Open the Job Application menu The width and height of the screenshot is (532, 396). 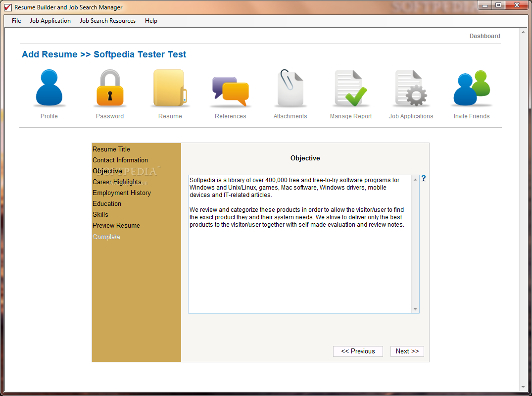50,21
